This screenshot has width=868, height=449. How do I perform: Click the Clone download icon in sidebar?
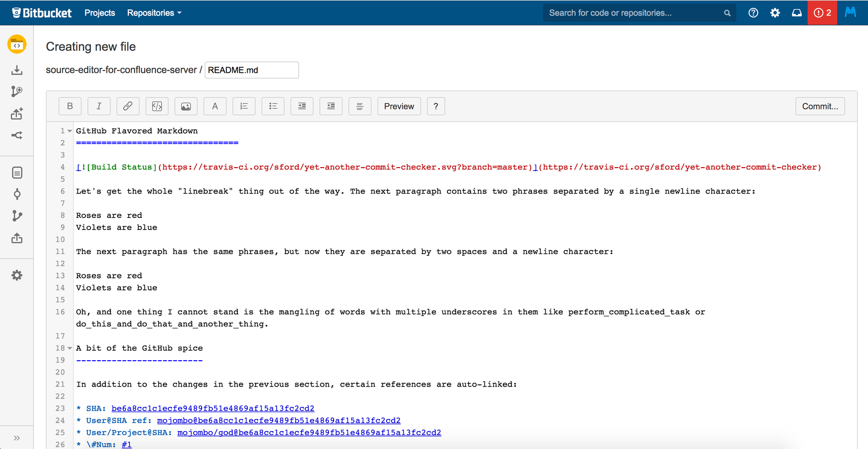pyautogui.click(x=17, y=70)
